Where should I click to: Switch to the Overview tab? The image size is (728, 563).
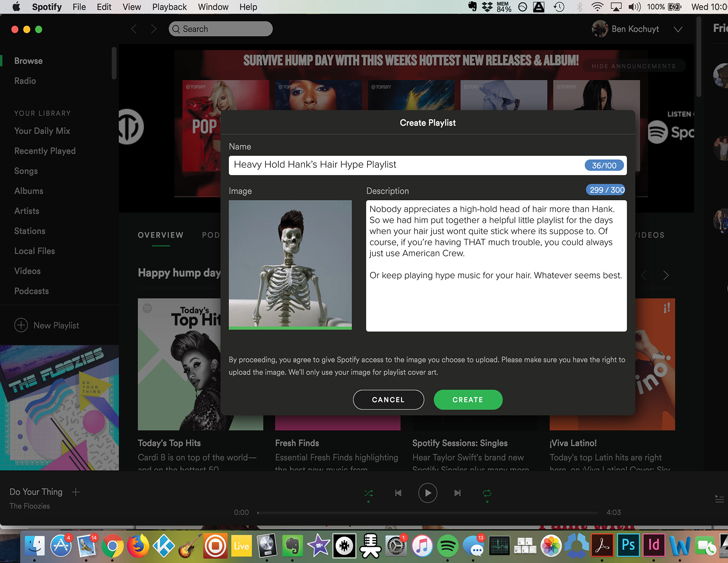click(160, 235)
